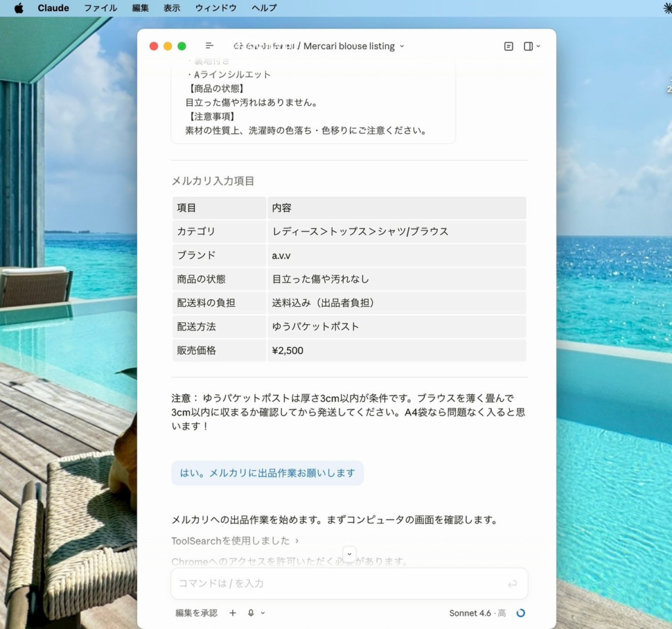Click the microphone dictation icon
The height and width of the screenshot is (629, 672).
tap(251, 613)
